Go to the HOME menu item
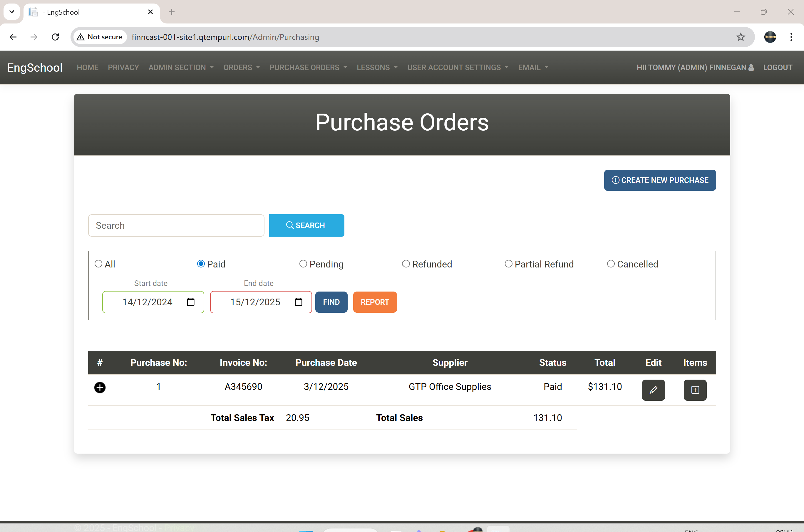This screenshot has width=804, height=532. click(x=87, y=67)
